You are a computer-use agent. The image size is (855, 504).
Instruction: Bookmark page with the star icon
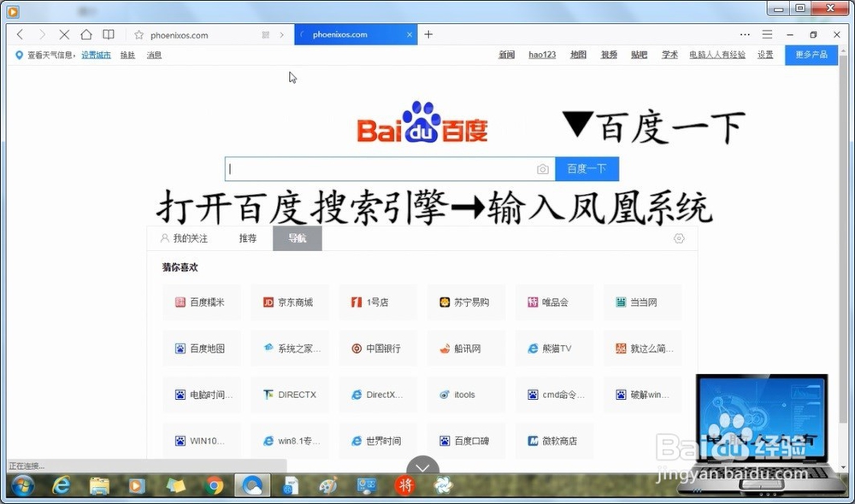point(139,35)
